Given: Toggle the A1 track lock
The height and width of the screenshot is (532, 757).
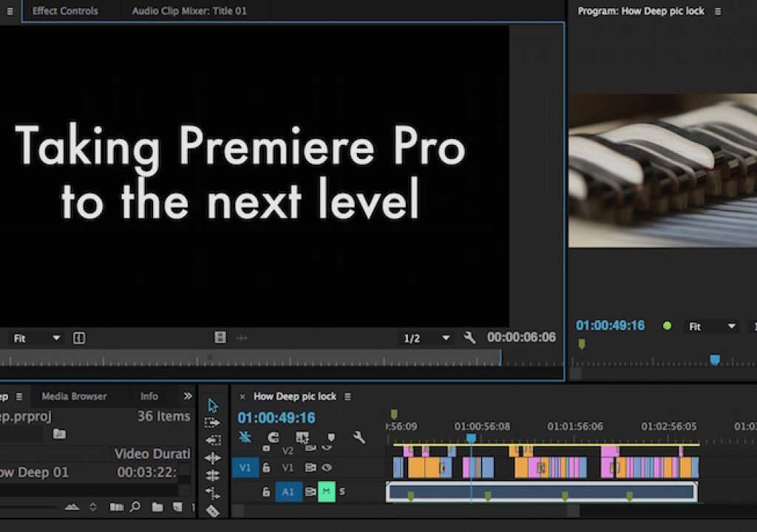Looking at the screenshot, I should click(x=266, y=492).
